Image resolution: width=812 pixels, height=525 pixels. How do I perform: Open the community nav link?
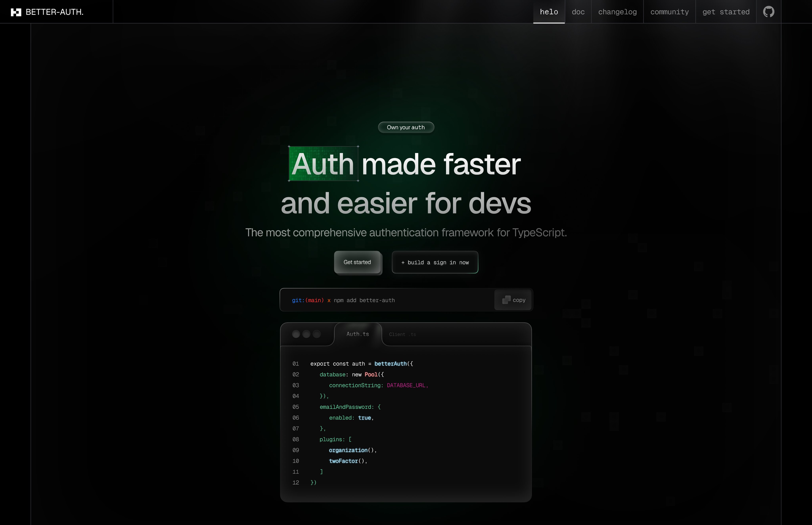point(669,12)
